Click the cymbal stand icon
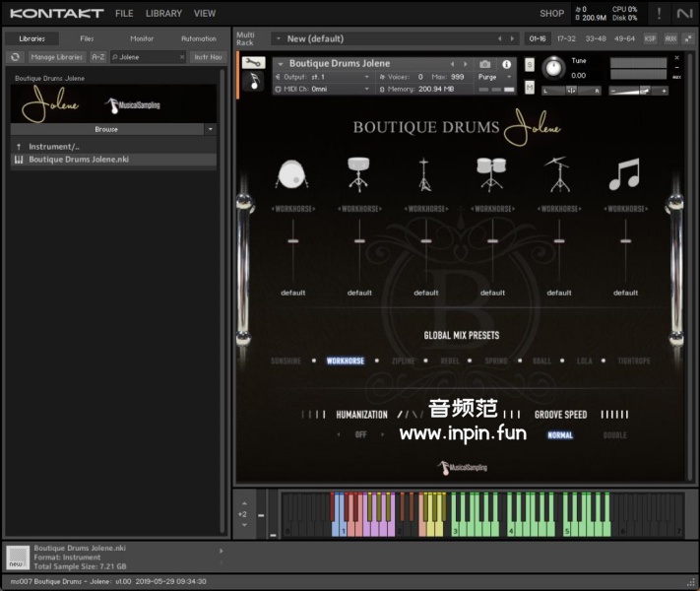 click(558, 174)
